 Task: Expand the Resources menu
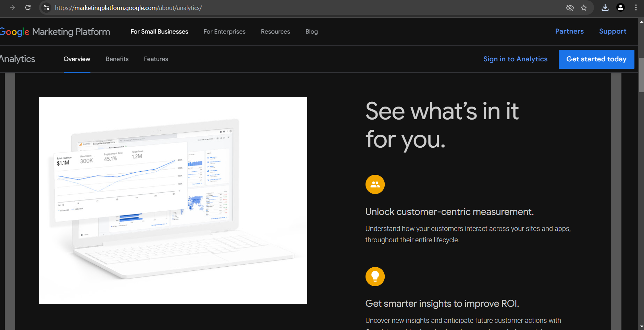pos(275,32)
